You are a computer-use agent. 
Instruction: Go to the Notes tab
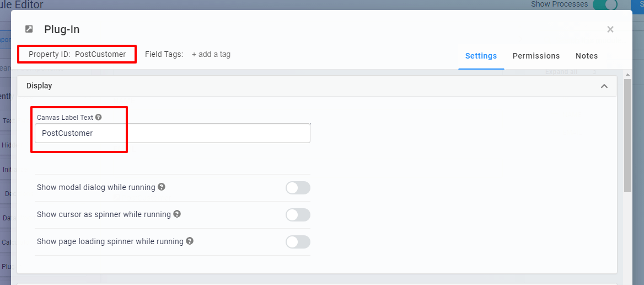pos(587,56)
